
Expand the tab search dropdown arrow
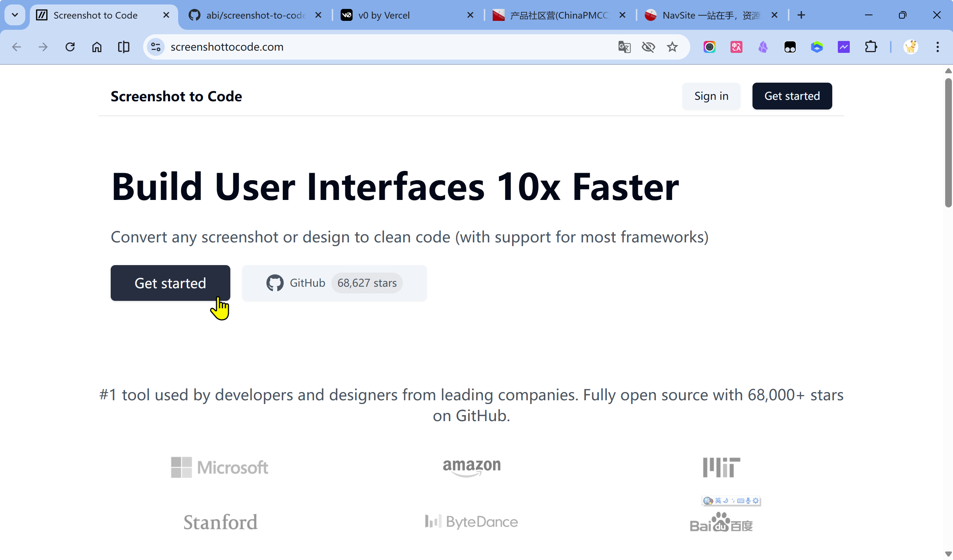pyautogui.click(x=15, y=15)
